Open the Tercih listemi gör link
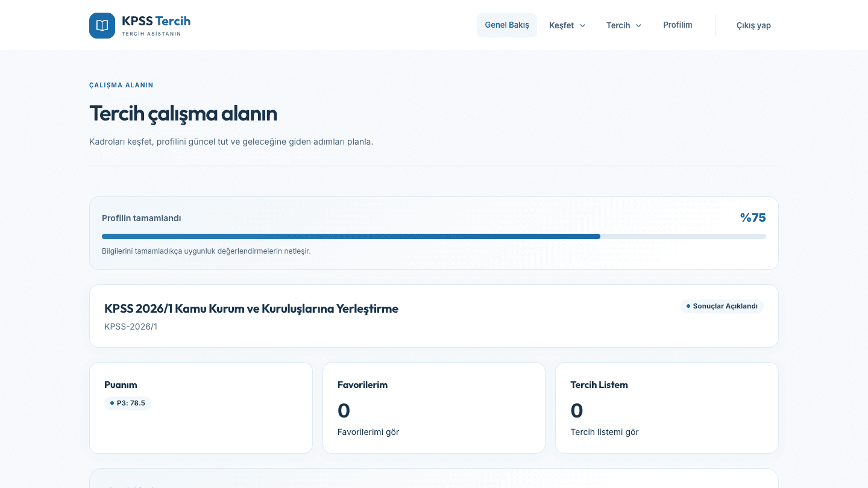The height and width of the screenshot is (488, 868). 605,432
